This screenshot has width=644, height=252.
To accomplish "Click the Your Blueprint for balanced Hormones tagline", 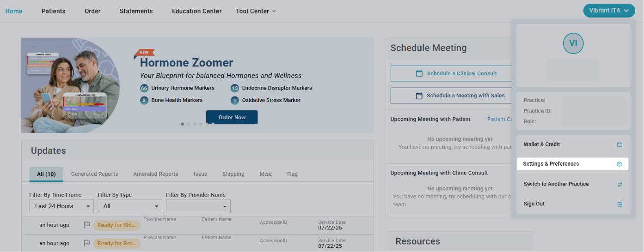I will coord(221,76).
